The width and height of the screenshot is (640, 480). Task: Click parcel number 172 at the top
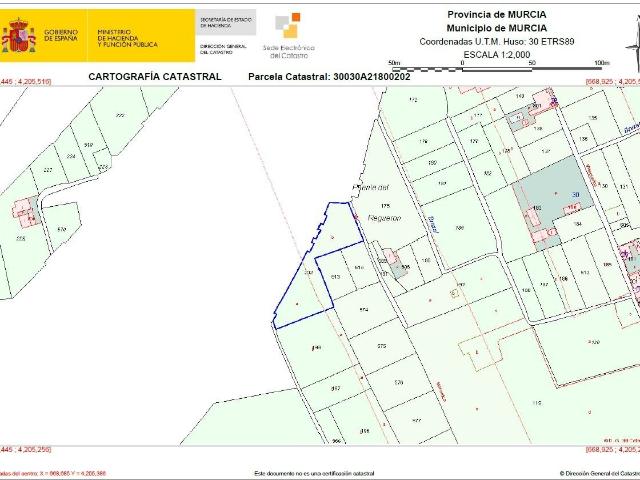(x=413, y=100)
